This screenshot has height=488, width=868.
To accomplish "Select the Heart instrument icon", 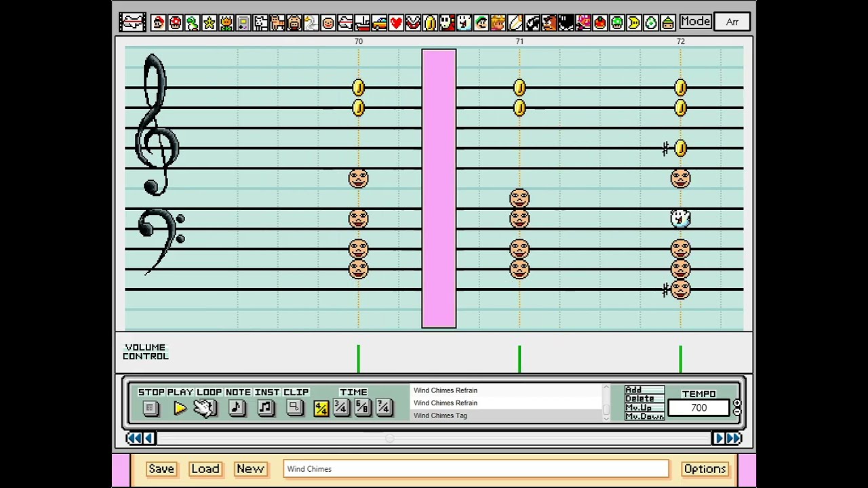I will coord(396,22).
